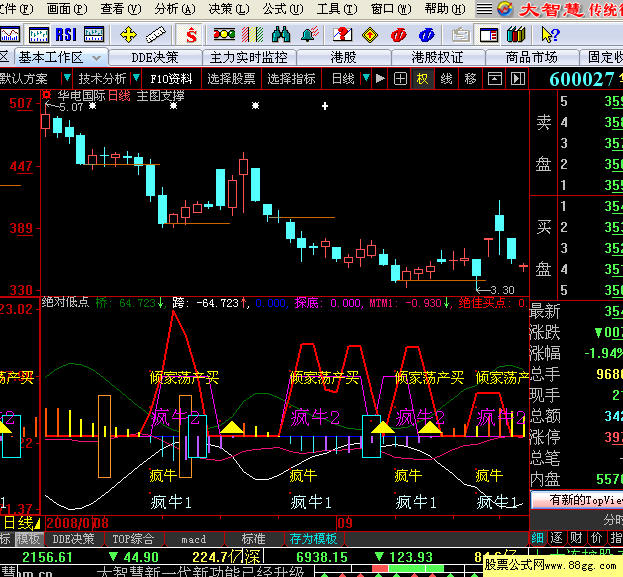Click the 选择指标 button
The image size is (623, 577).
(x=291, y=79)
